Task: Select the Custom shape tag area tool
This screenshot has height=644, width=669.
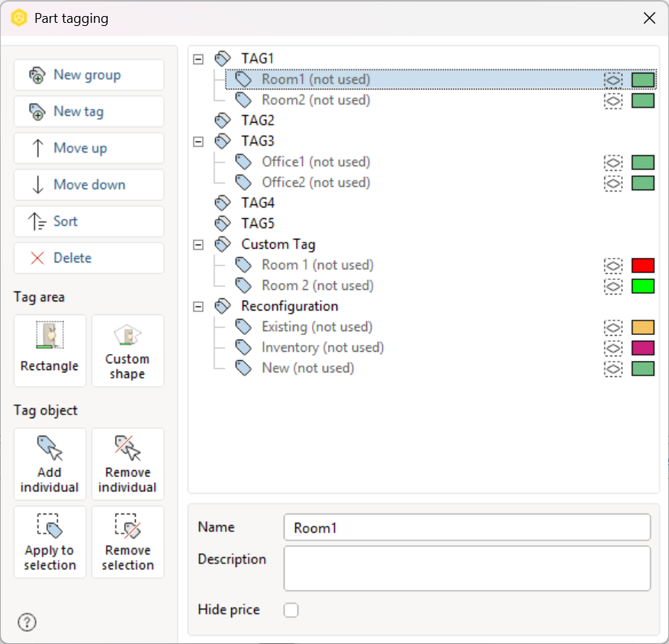Action: (x=127, y=351)
